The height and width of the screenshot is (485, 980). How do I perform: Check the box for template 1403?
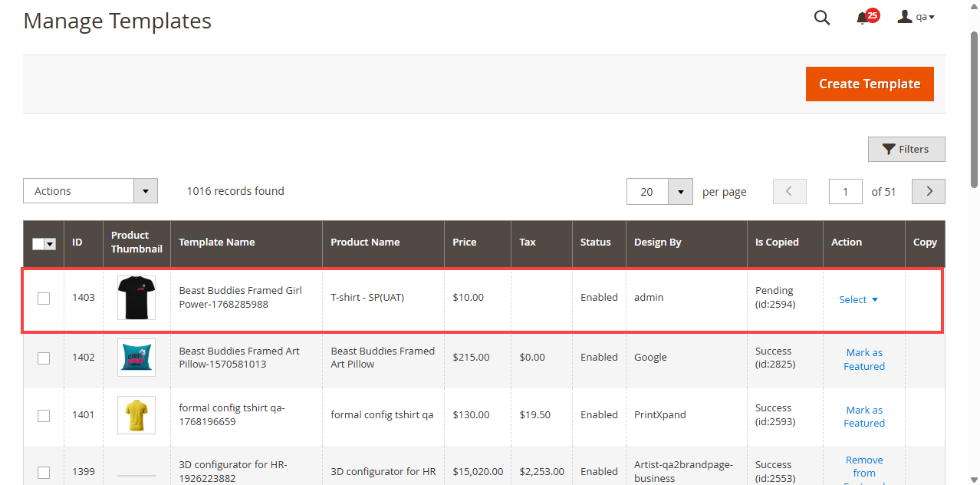coord(44,298)
